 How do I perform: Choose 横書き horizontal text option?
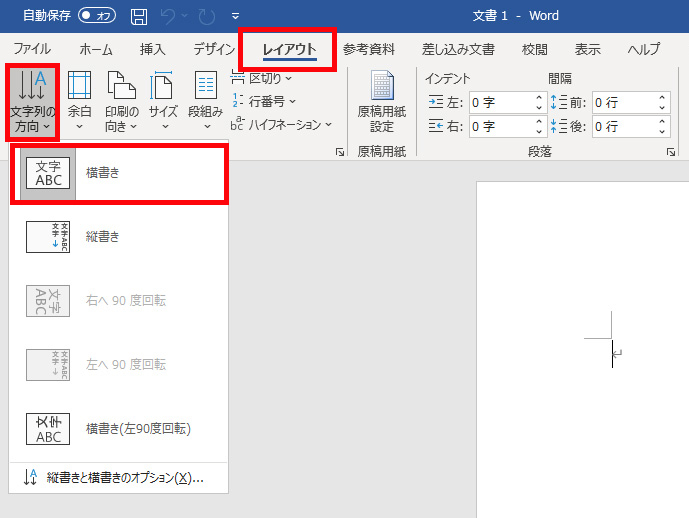coord(119,173)
